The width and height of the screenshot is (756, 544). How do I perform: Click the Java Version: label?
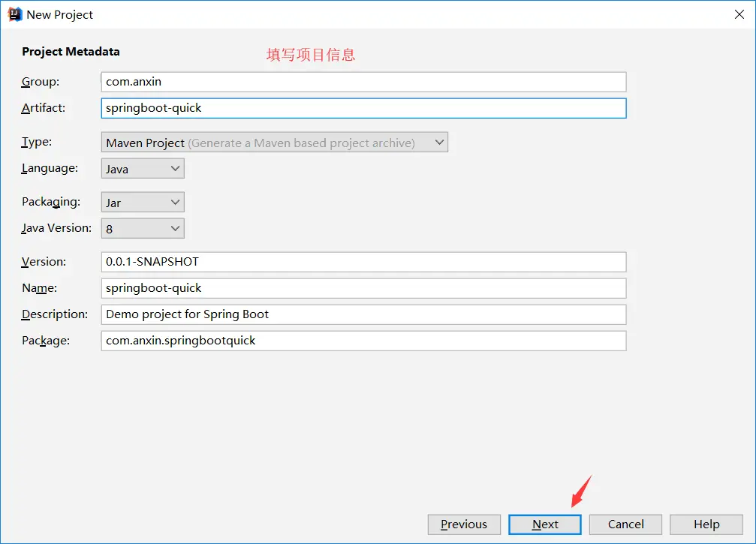click(x=56, y=228)
